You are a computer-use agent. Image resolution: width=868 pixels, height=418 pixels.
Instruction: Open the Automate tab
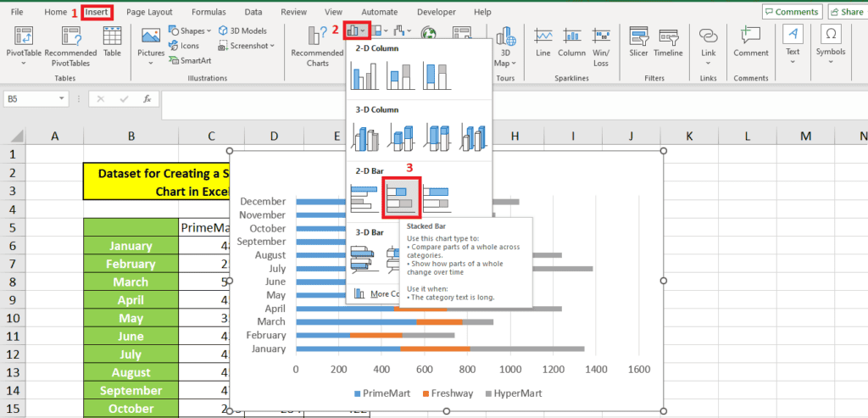point(380,12)
